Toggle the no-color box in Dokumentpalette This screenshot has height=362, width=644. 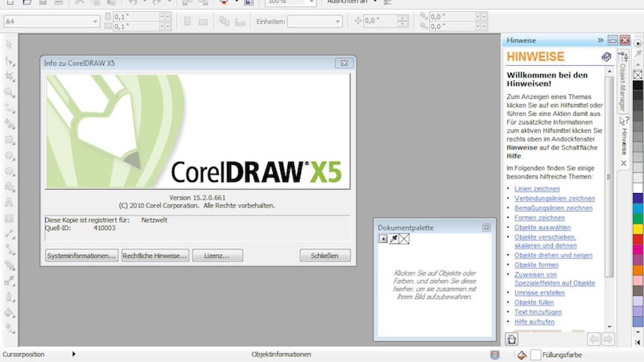coord(404,239)
